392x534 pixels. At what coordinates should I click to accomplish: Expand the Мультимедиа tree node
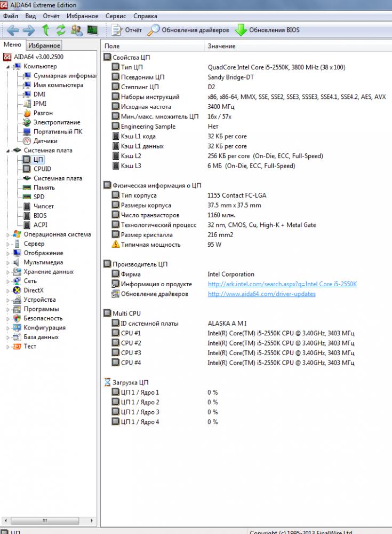(x=8, y=263)
